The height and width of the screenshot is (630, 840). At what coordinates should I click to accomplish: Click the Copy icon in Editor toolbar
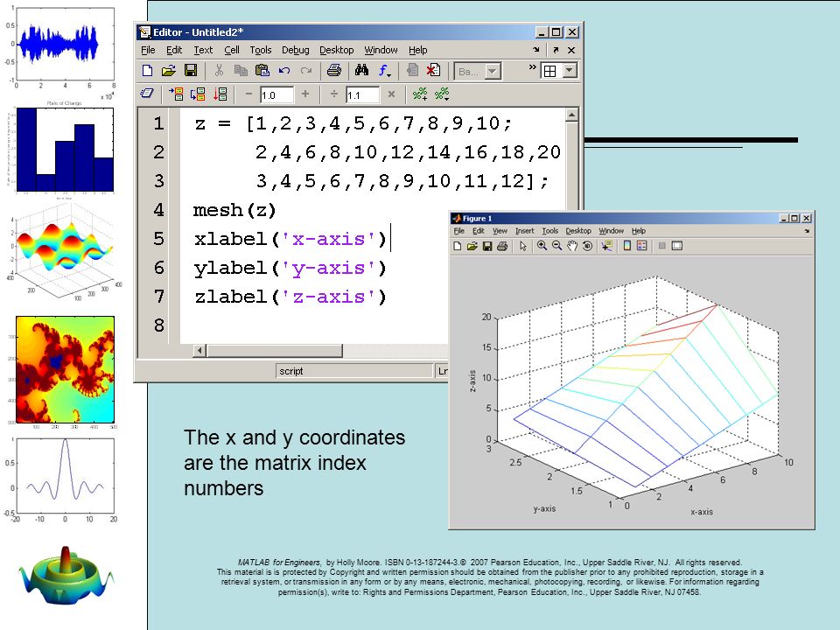pyautogui.click(x=241, y=71)
